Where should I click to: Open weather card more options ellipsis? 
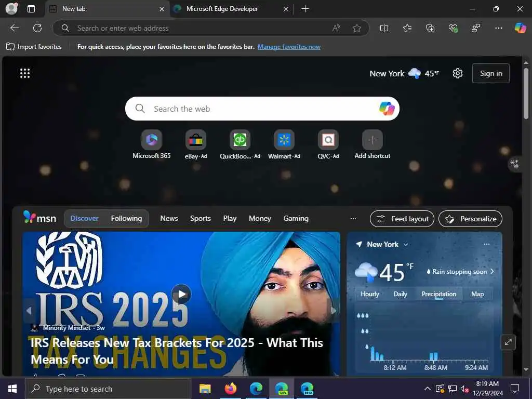coord(486,244)
